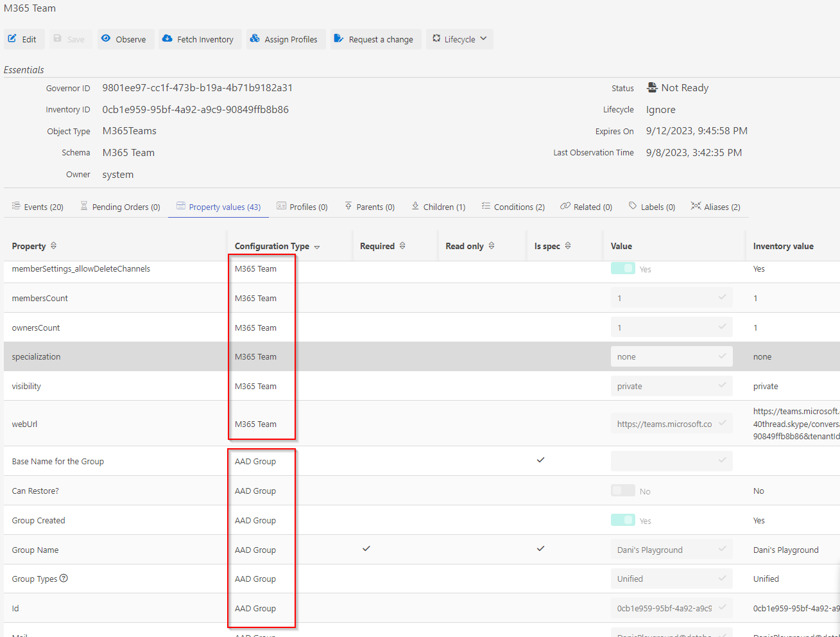The image size is (840, 637).
Task: Toggle the Group Created switch
Action: (x=622, y=520)
